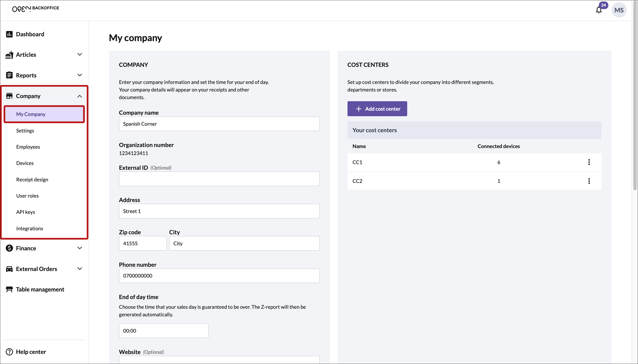Image resolution: width=638 pixels, height=364 pixels.
Task: Click the Address input field
Action: [219, 211]
